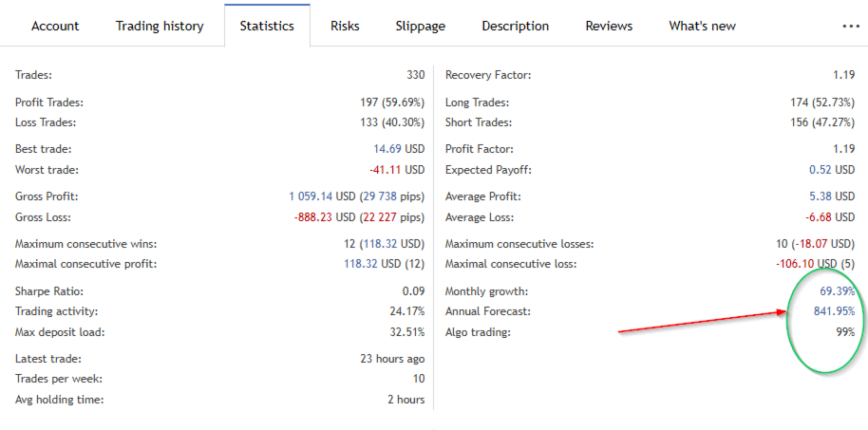
Task: Show the Reviews tab
Action: click(x=609, y=26)
